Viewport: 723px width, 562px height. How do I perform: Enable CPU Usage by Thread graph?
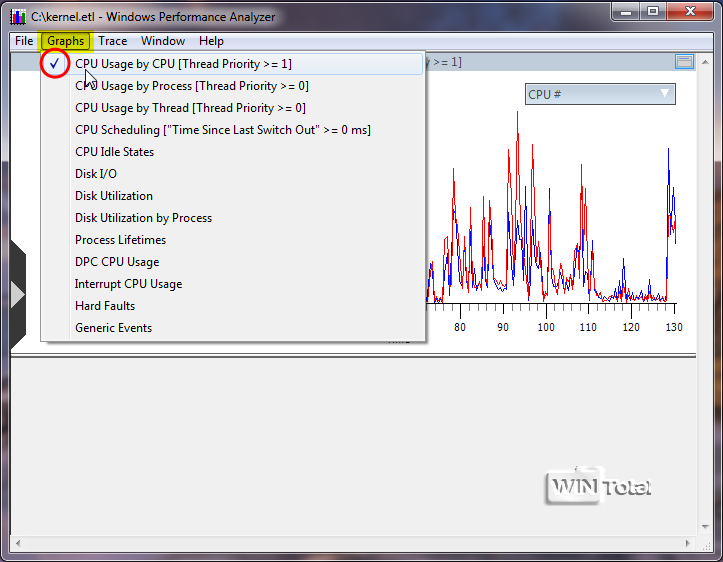[x=232, y=108]
